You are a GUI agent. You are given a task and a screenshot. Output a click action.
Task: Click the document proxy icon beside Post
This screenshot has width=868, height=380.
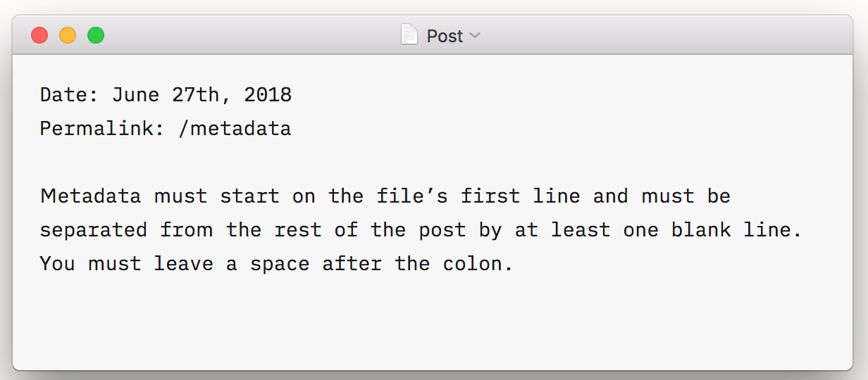point(409,34)
